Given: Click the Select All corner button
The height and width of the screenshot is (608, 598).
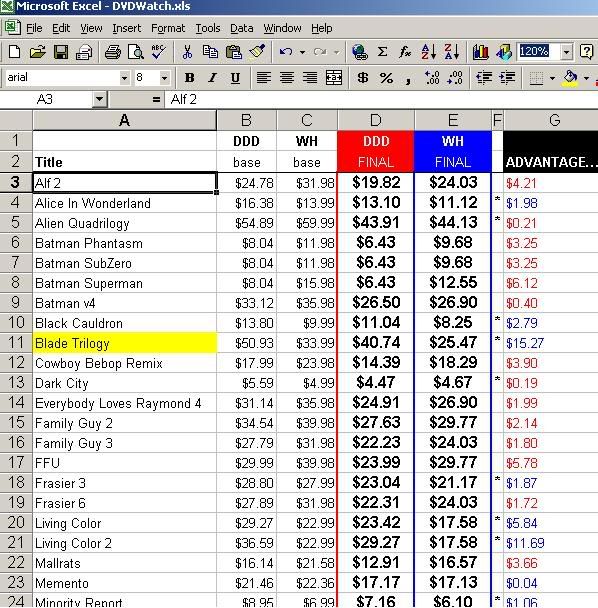Looking at the screenshot, I should click(16, 120).
